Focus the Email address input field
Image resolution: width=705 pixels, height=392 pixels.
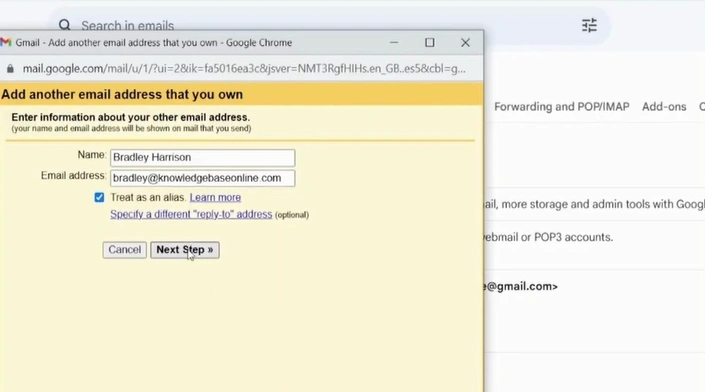click(x=203, y=178)
